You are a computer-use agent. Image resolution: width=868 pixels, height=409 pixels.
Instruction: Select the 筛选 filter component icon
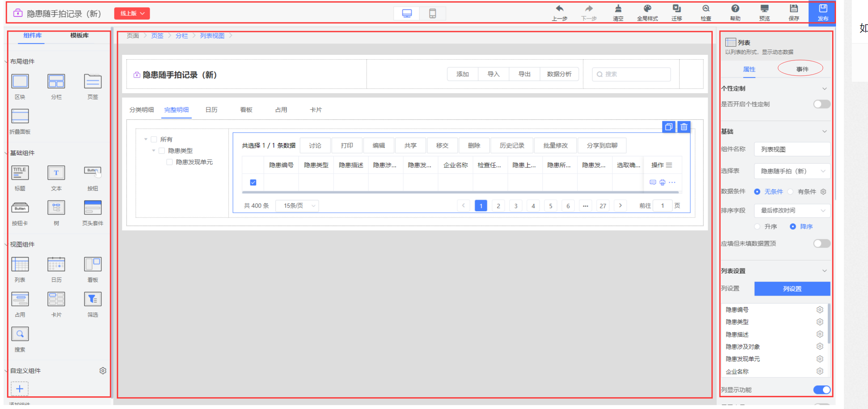click(x=92, y=299)
